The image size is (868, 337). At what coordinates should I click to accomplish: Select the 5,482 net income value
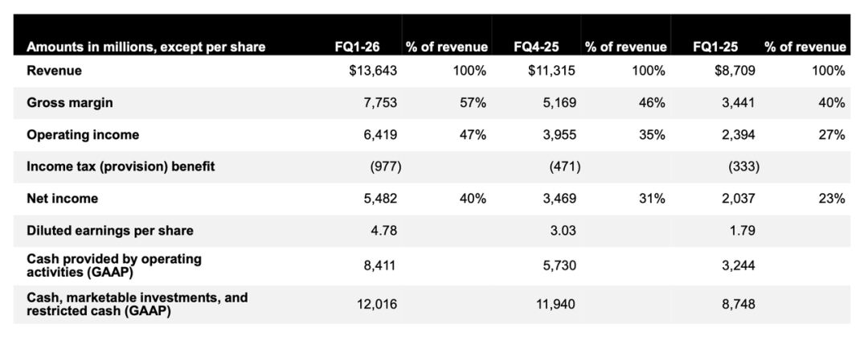click(x=381, y=199)
